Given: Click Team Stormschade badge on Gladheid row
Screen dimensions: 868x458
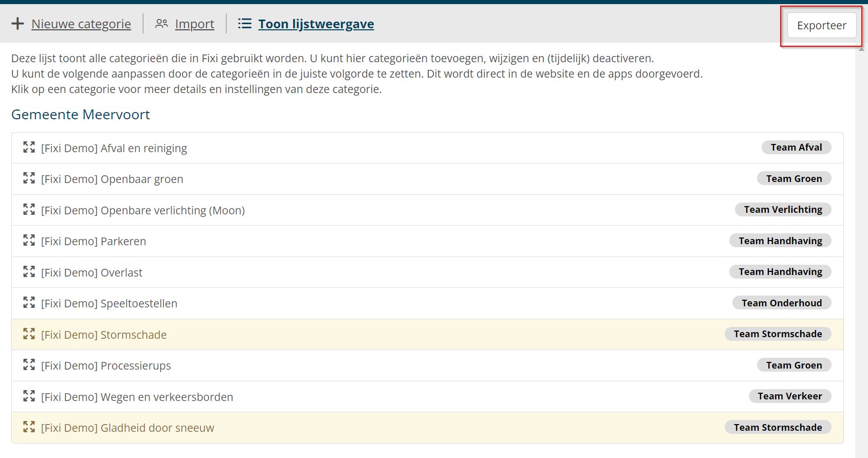Looking at the screenshot, I should click(x=778, y=427).
